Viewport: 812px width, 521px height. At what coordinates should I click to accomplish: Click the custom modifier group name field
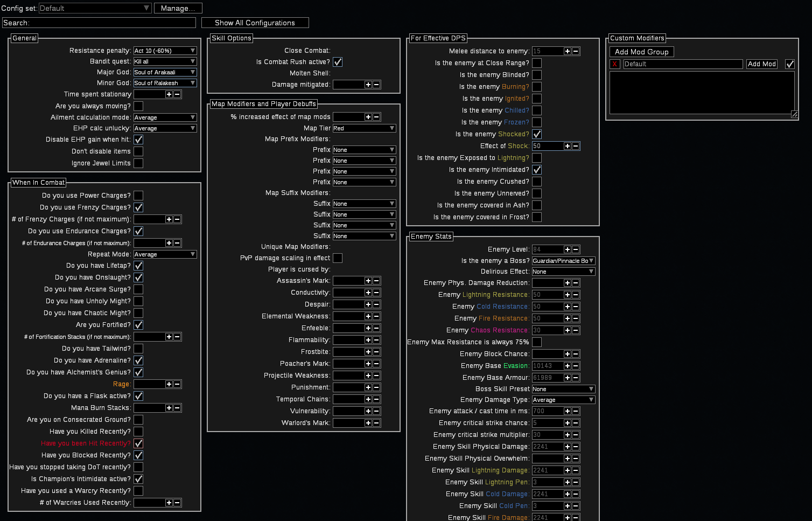[x=683, y=64]
